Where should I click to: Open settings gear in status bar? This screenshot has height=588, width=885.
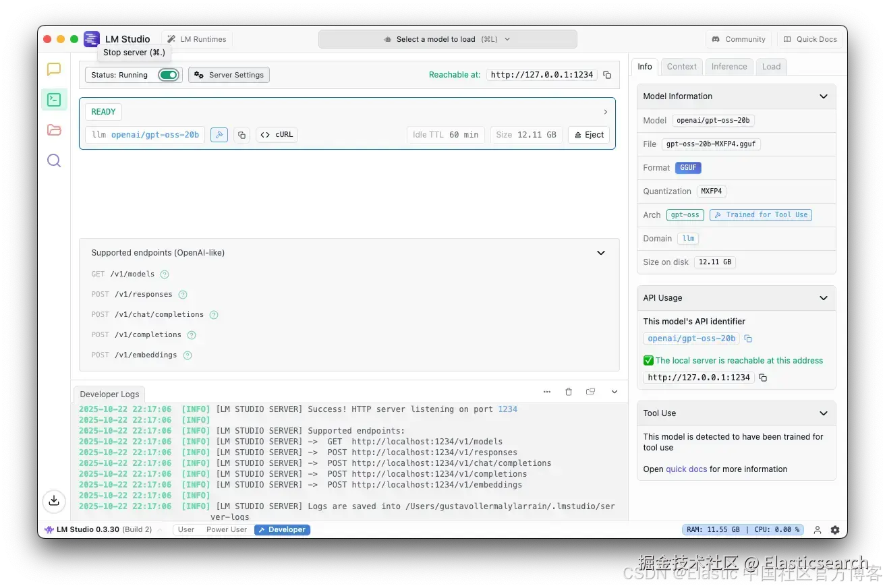[835, 530]
